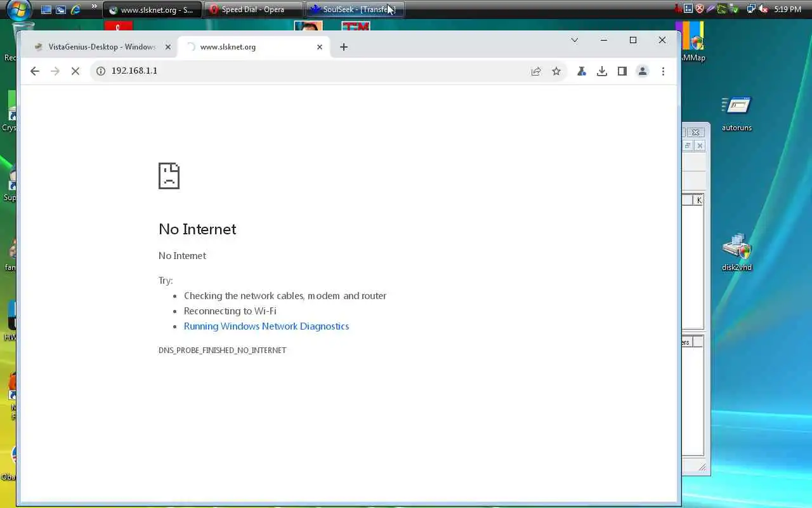View site information icon in address bar

coord(100,71)
